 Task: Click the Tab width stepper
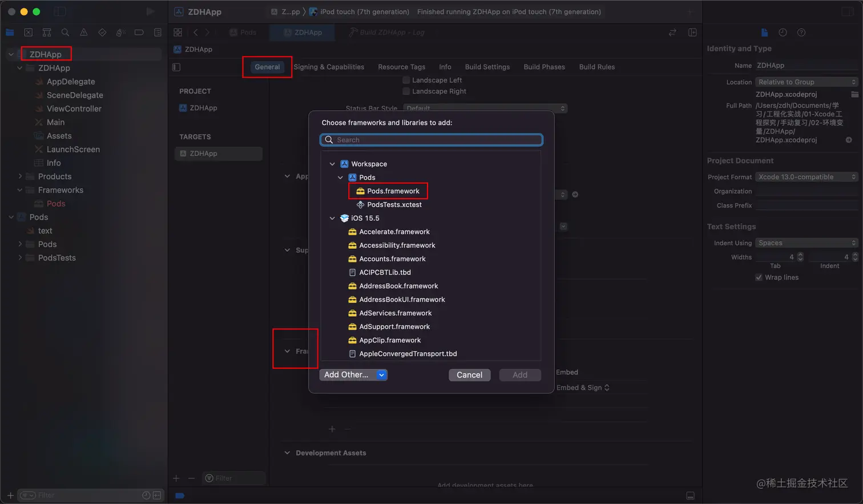tap(800, 257)
